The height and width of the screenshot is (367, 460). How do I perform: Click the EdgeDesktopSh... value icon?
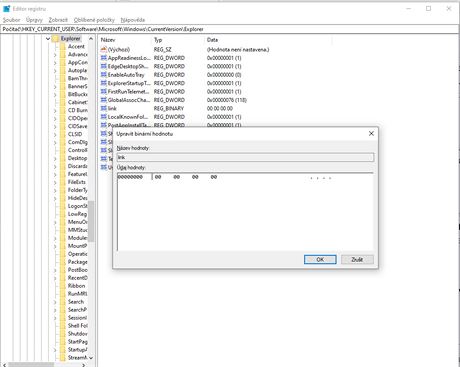(104, 66)
